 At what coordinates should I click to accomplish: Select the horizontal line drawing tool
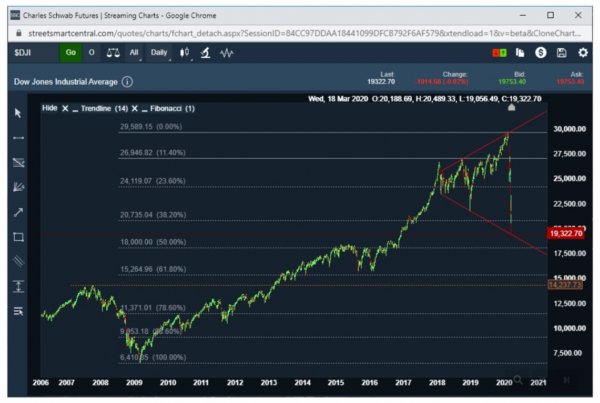click(18, 137)
